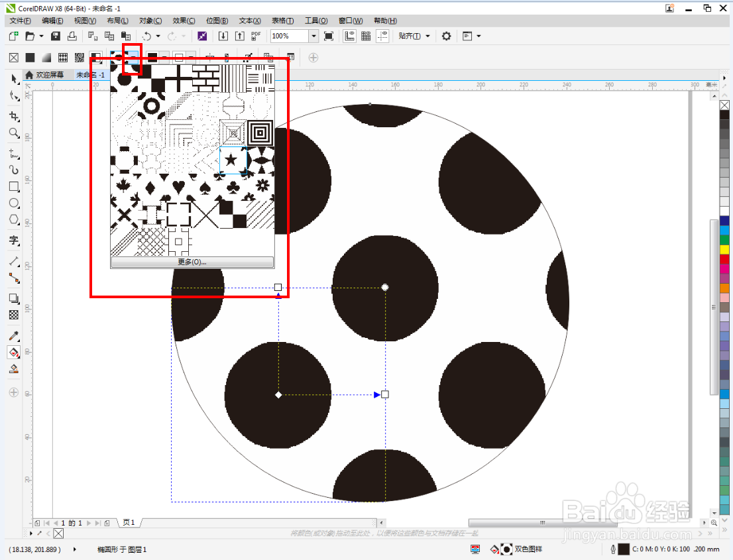The width and height of the screenshot is (733, 560).
Task: Toggle show guidelines button
Action: click(x=383, y=36)
